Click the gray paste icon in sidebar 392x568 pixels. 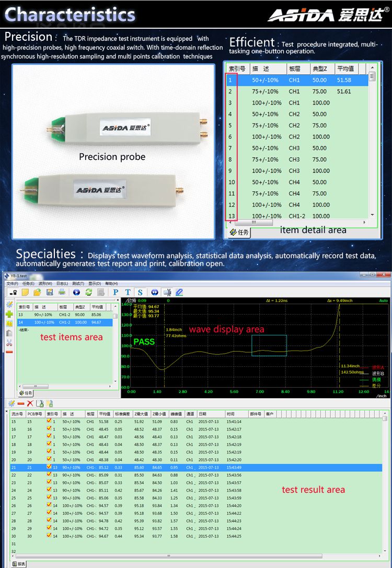tap(9, 333)
